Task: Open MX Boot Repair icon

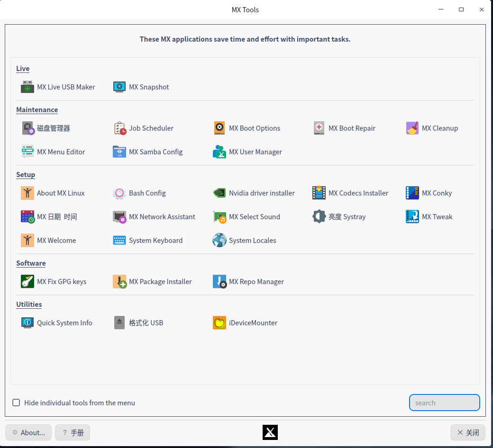Action: (x=319, y=128)
